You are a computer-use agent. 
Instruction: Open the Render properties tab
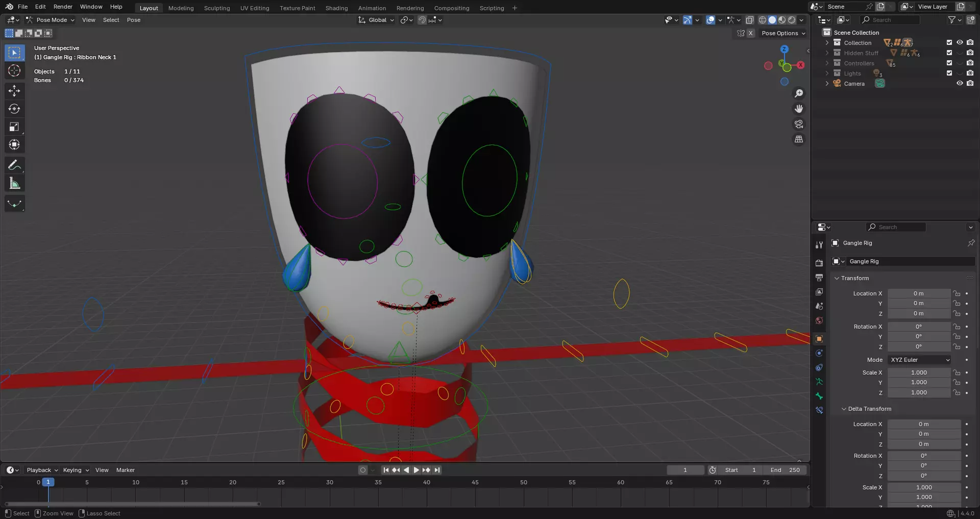tap(819, 263)
